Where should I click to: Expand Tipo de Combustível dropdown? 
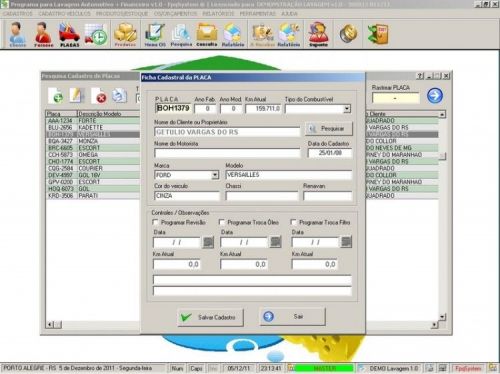(x=347, y=109)
